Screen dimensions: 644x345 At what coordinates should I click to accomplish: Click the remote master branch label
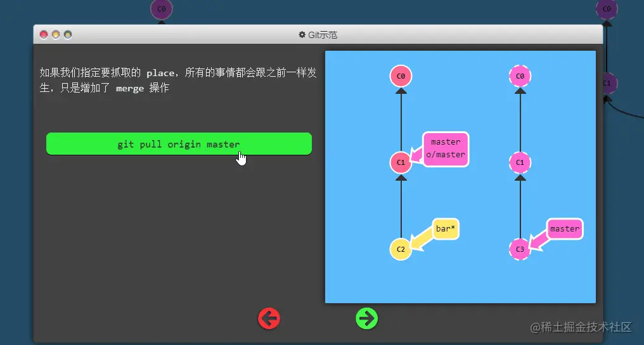tap(565, 229)
